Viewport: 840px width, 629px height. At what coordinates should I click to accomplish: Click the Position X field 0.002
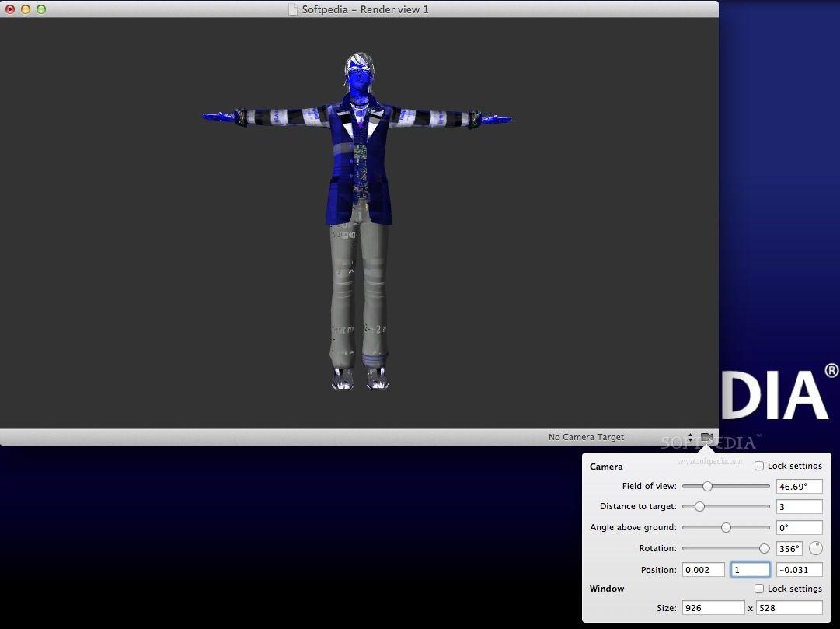703,569
